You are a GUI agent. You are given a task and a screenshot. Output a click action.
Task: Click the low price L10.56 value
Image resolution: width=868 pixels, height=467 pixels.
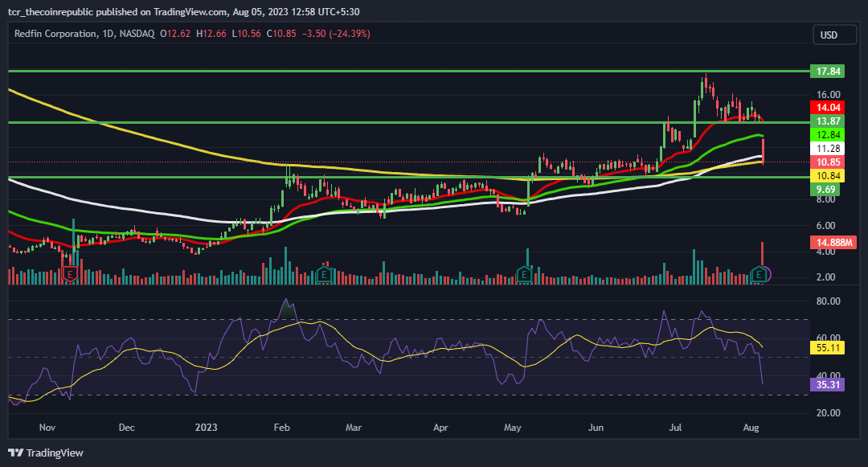[x=247, y=34]
